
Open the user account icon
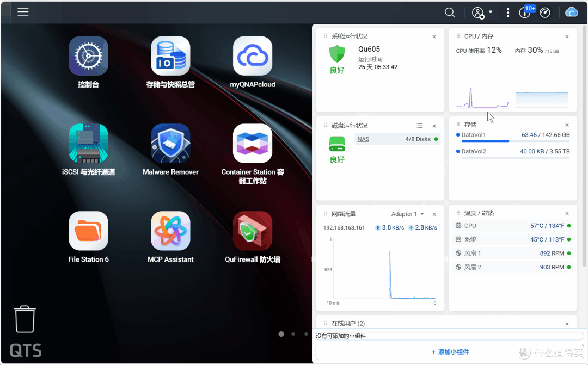(478, 13)
